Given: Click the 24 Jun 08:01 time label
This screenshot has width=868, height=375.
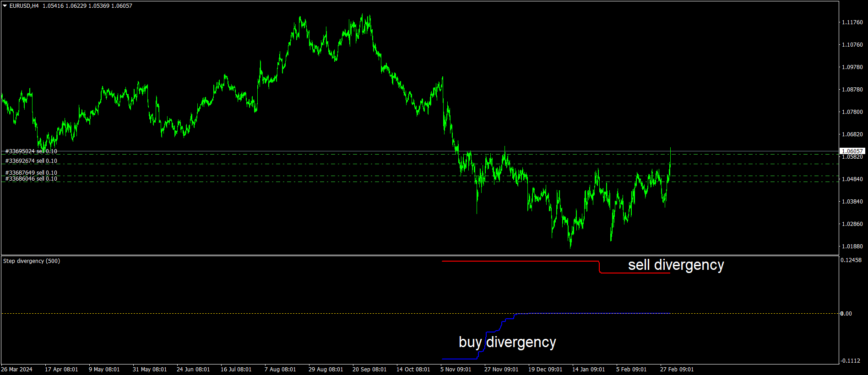Looking at the screenshot, I should tap(193, 370).
